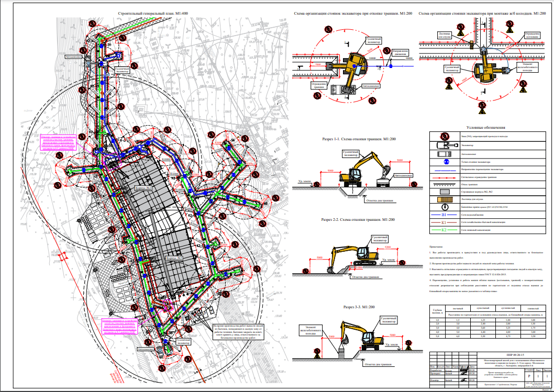Click the blue excavator standing point legend symbol
The height and width of the screenshot is (392, 554).
coord(446,162)
